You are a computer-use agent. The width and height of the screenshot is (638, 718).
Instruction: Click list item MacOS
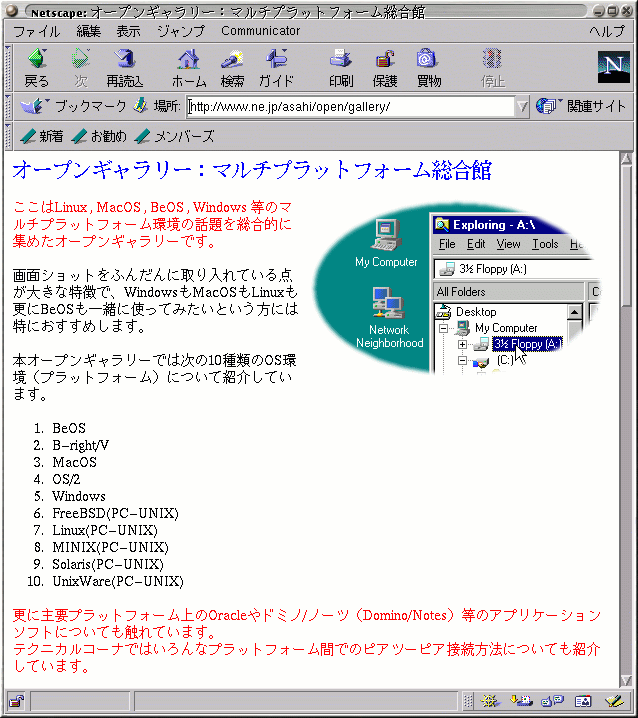(x=74, y=462)
